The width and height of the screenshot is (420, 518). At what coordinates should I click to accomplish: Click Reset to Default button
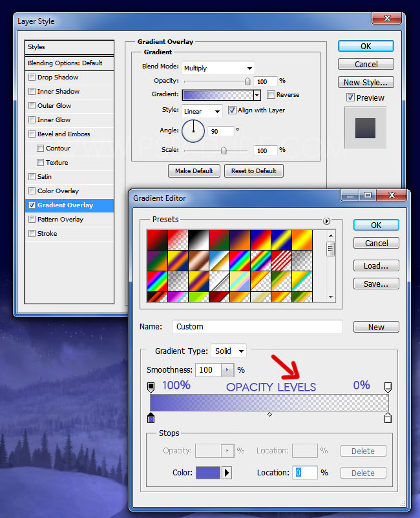pos(254,171)
